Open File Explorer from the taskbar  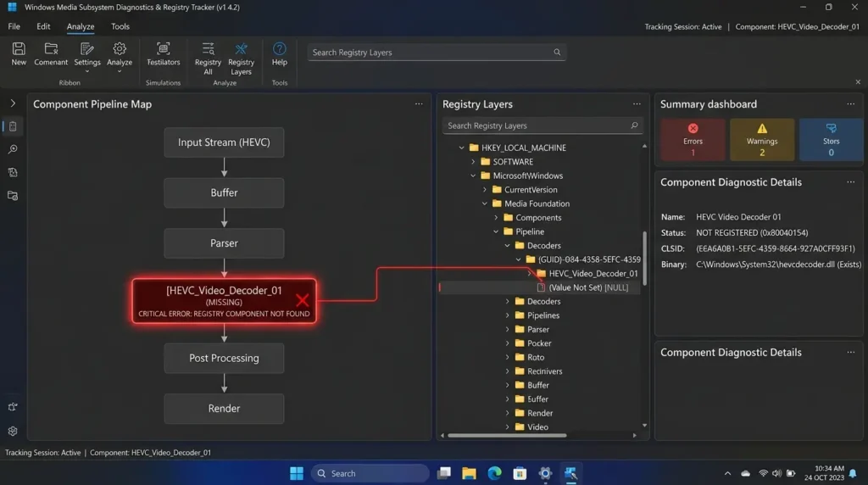[469, 473]
